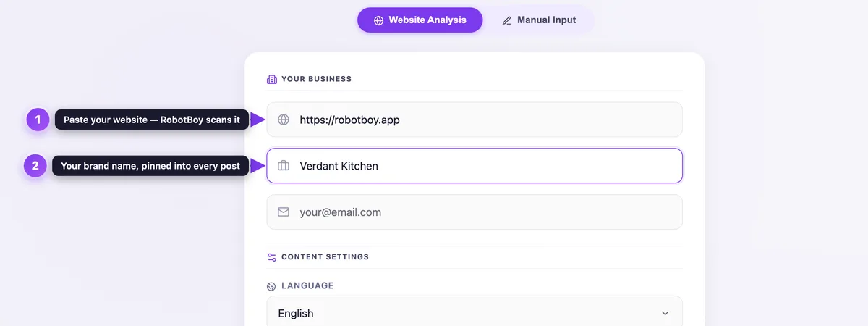
Task: Click the building icon next to Your Business
Action: pos(272,79)
